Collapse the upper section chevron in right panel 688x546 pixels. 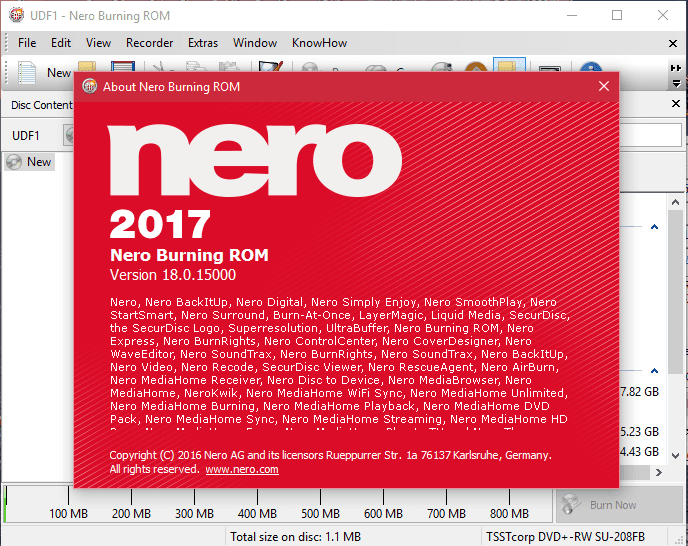[x=654, y=227]
